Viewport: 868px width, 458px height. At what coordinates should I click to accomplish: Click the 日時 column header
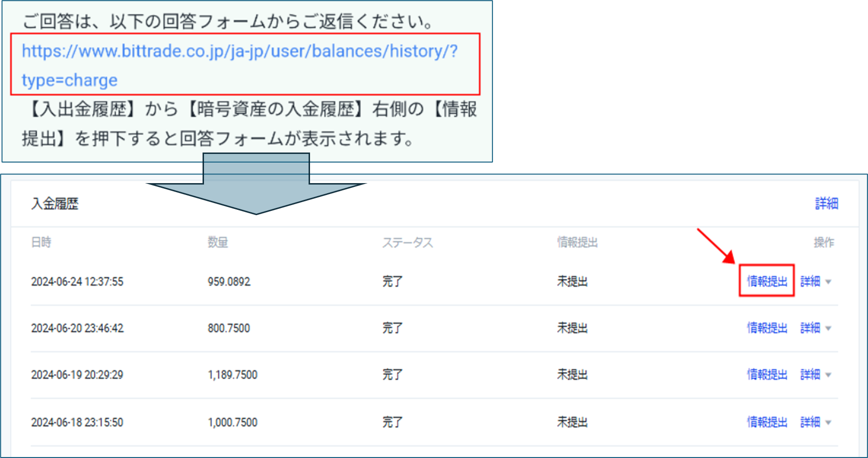tap(41, 242)
